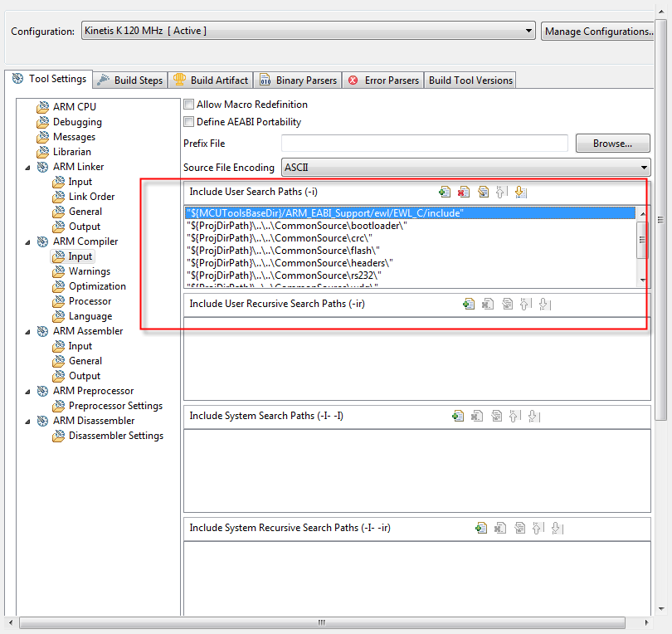
Task: Select the CommonSource\rs232\ path entry
Action: (x=411, y=276)
